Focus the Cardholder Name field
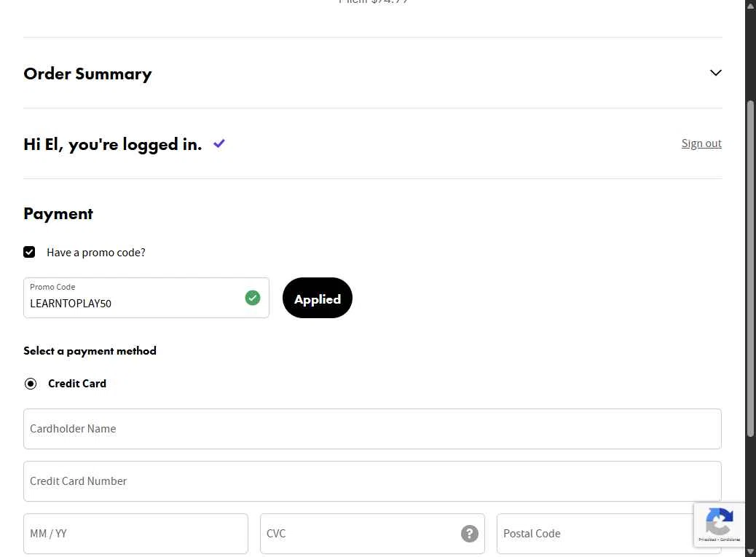 click(372, 429)
